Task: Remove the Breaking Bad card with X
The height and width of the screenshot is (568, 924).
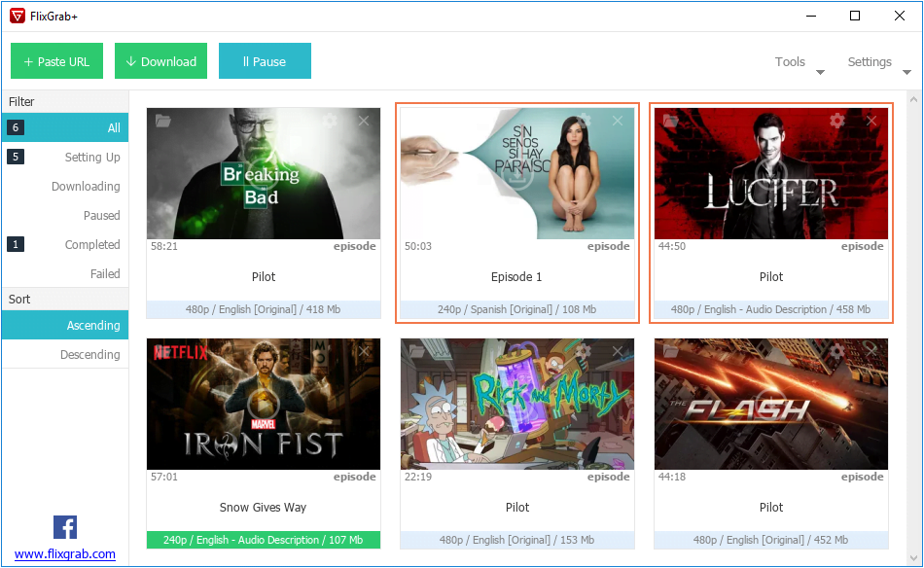Action: [364, 121]
